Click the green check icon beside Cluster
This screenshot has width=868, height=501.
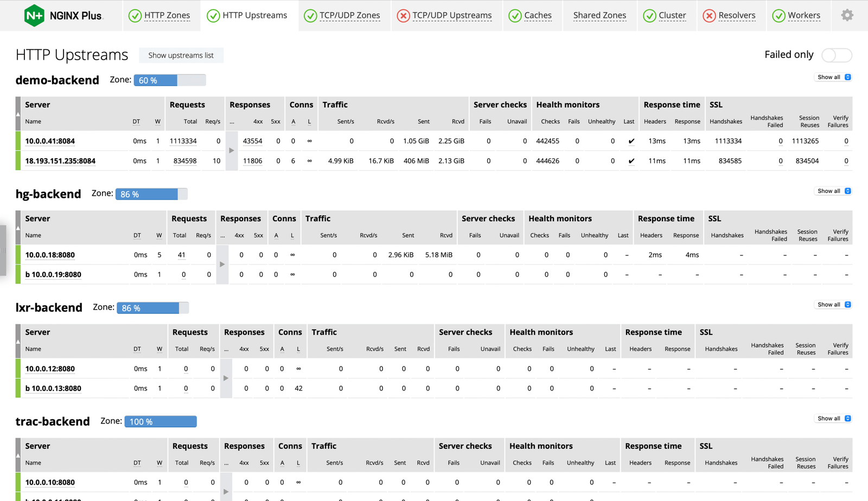[649, 16]
